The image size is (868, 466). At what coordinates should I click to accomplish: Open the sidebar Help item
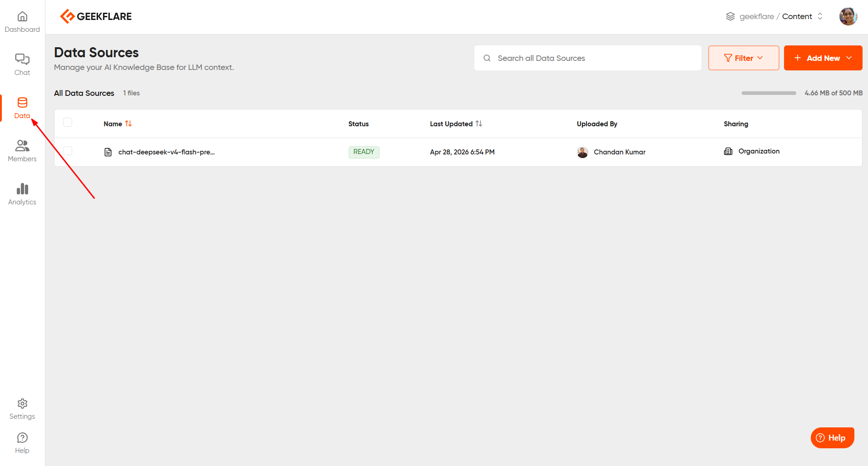point(22,443)
